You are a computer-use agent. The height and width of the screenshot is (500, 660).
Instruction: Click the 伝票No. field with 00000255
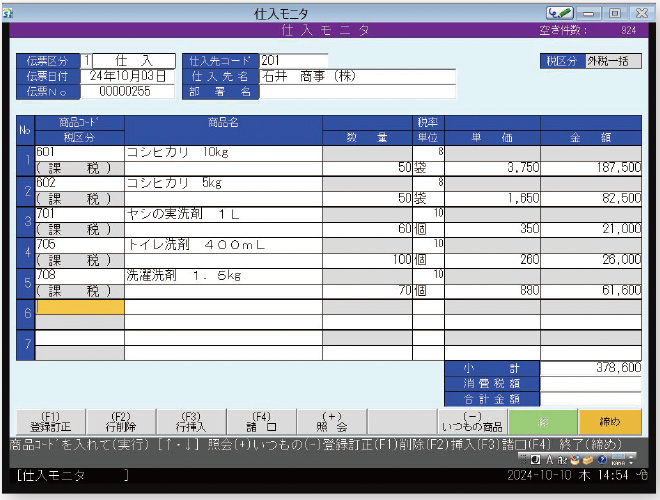tap(128, 91)
